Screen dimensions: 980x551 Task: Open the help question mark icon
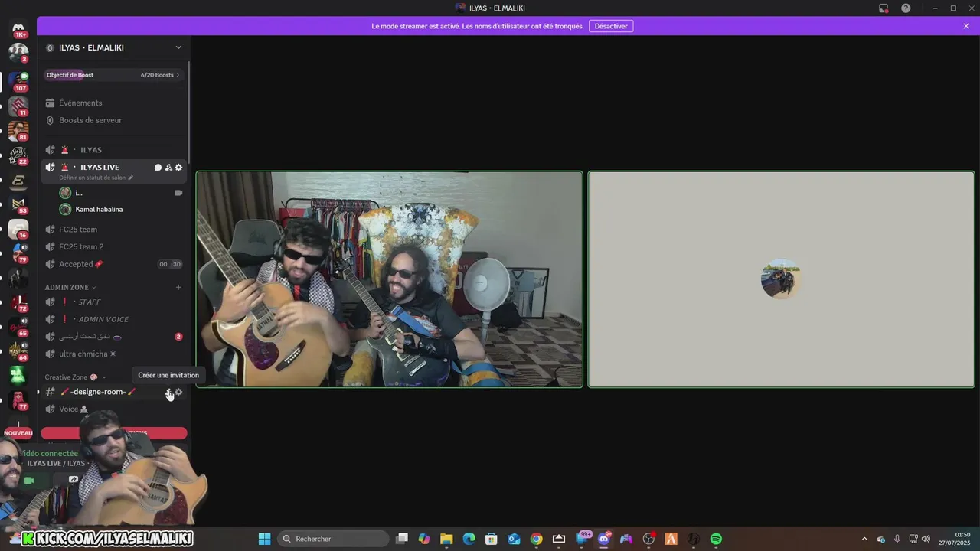906,8
